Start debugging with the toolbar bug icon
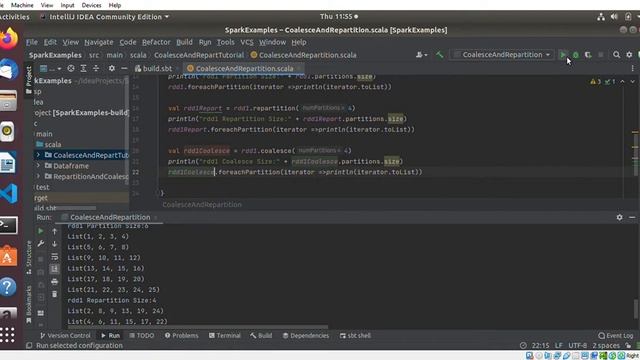Screen dimensions: 640x360 576,55
